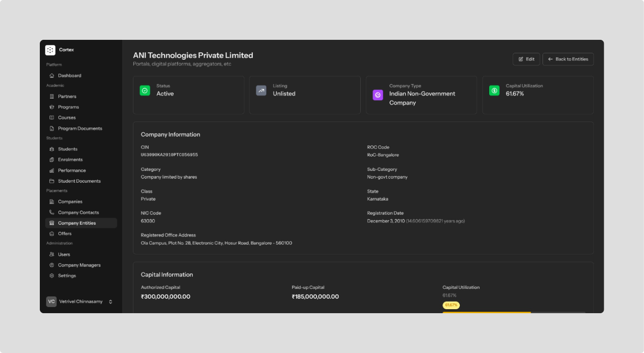This screenshot has height=353, width=644.
Task: Click the purple Company Type icon
Action: pyautogui.click(x=378, y=95)
